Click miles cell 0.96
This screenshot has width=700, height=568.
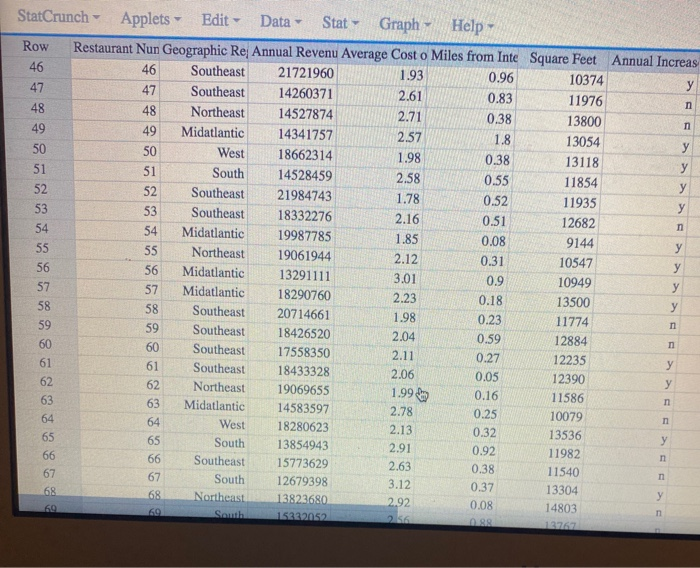pyautogui.click(x=500, y=78)
